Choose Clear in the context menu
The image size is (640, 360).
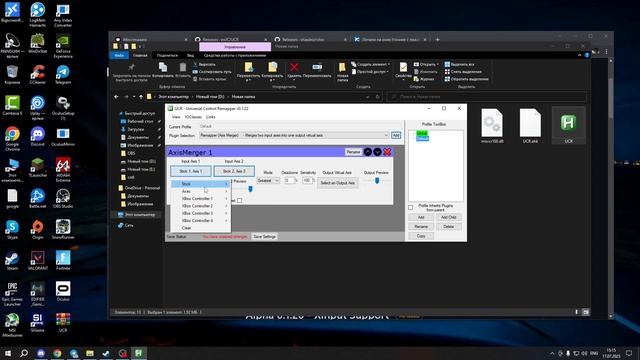(200, 228)
